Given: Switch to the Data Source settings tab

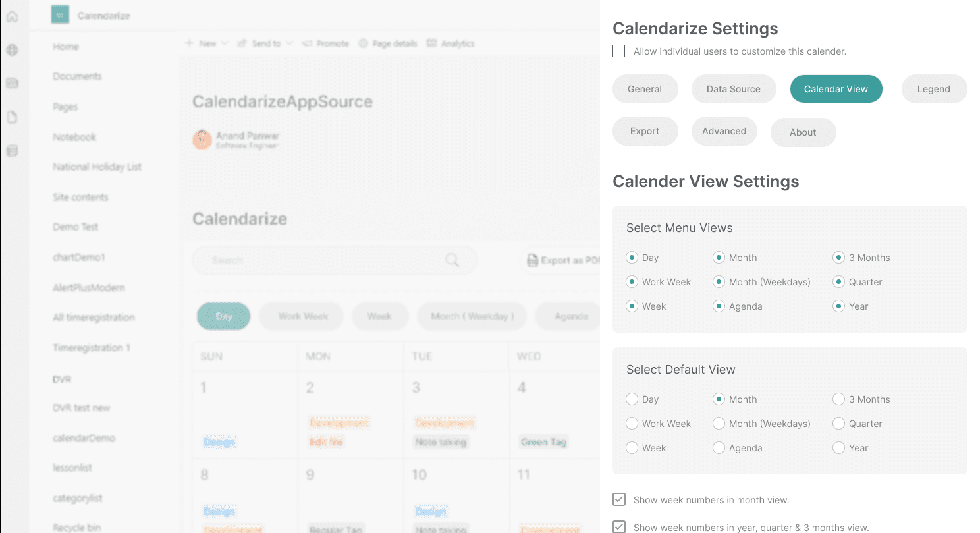Looking at the screenshot, I should pos(734,89).
